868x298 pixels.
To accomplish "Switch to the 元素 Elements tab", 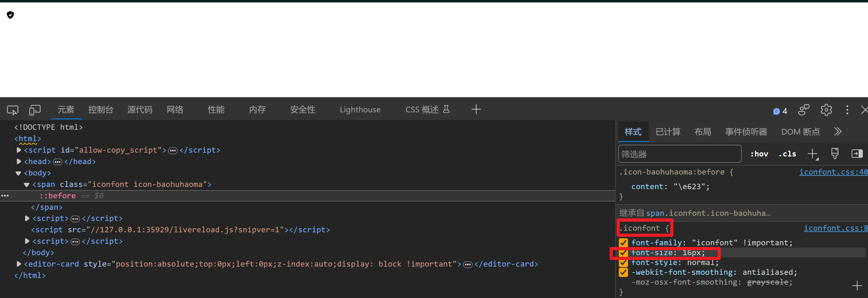I will 66,110.
